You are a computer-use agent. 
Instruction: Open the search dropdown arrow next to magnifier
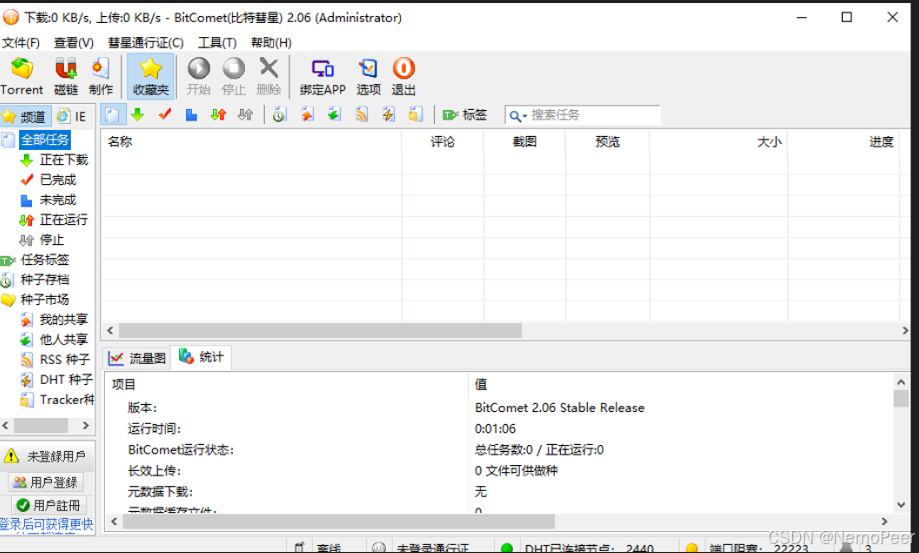coord(525,116)
